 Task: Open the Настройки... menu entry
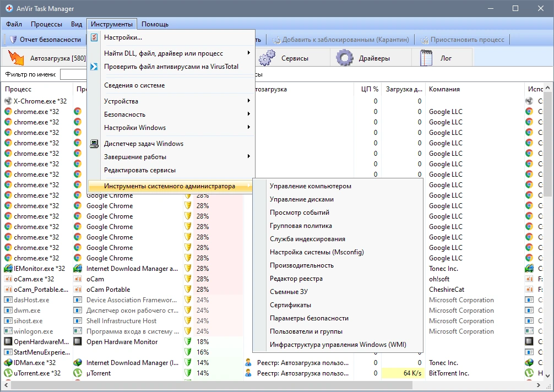click(123, 37)
